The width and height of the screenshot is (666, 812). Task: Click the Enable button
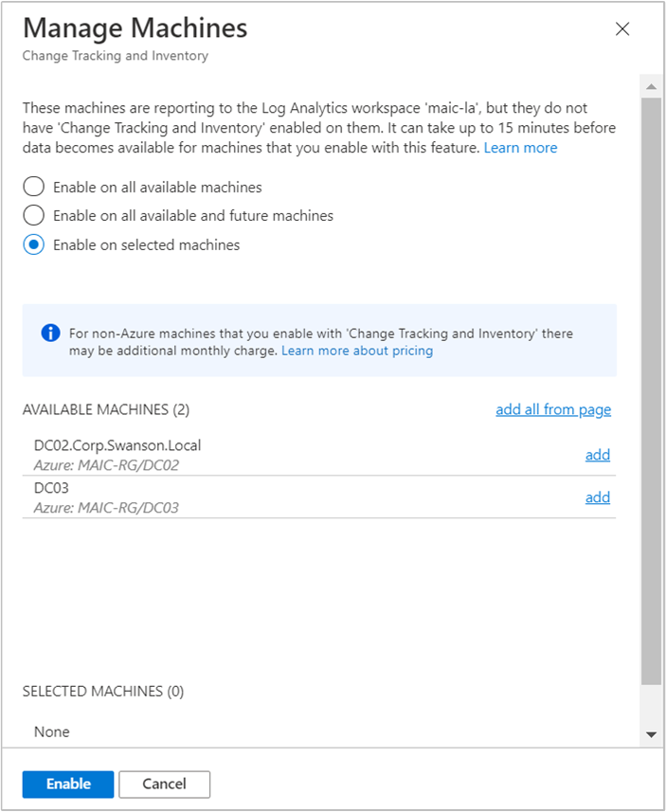pos(68,784)
